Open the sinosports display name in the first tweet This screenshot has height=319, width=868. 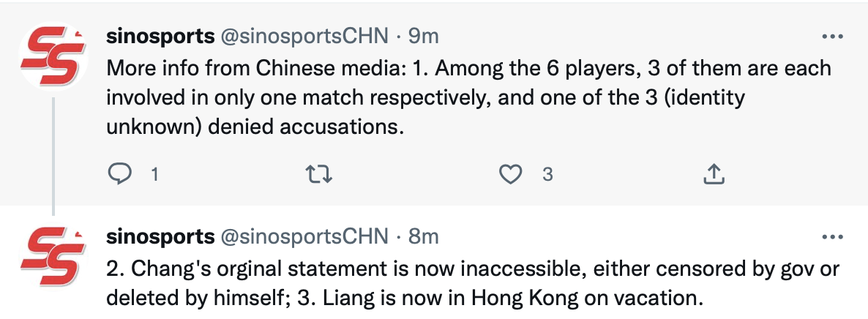click(x=160, y=36)
